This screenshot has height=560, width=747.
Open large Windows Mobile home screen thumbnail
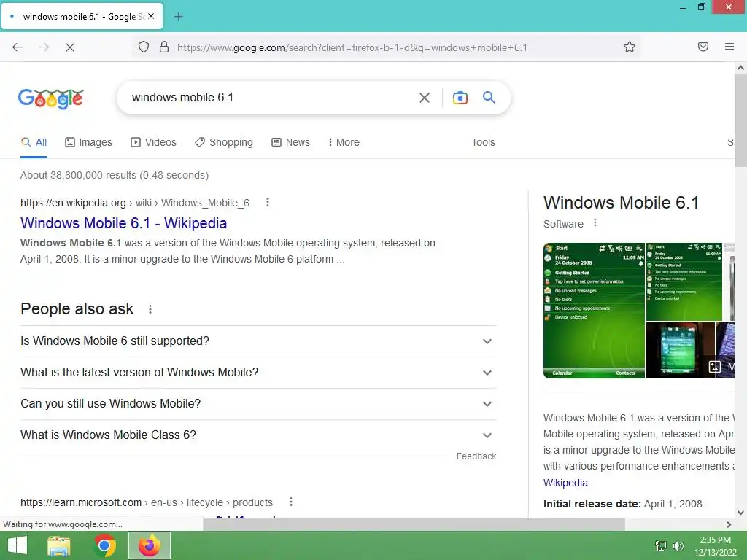pyautogui.click(x=594, y=311)
